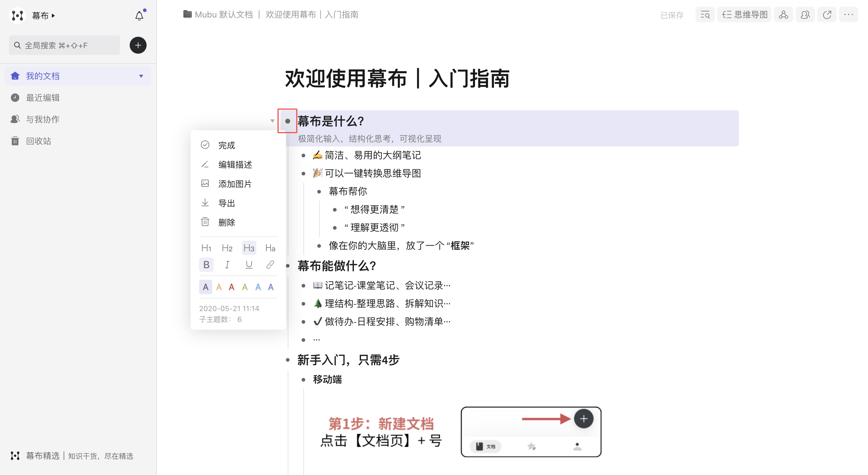Toggle italic formatting
The height and width of the screenshot is (475, 868).
227,265
